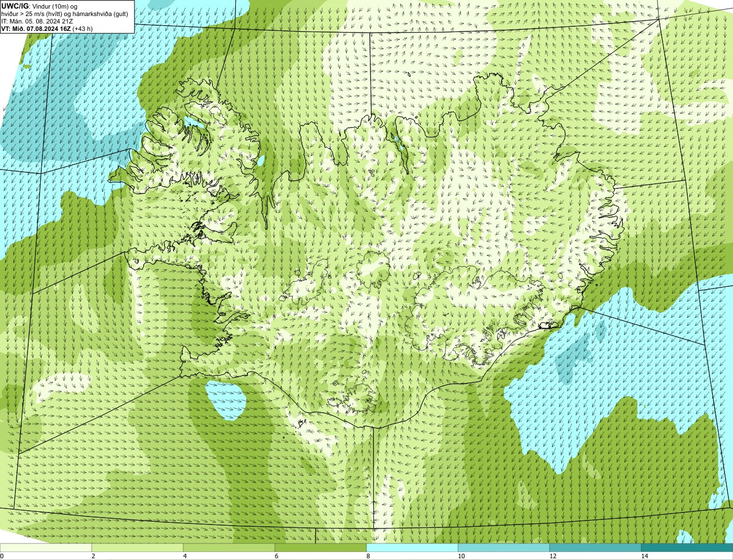The height and width of the screenshot is (560, 733).
Task: Click the legend scale label '14'
Action: click(644, 556)
